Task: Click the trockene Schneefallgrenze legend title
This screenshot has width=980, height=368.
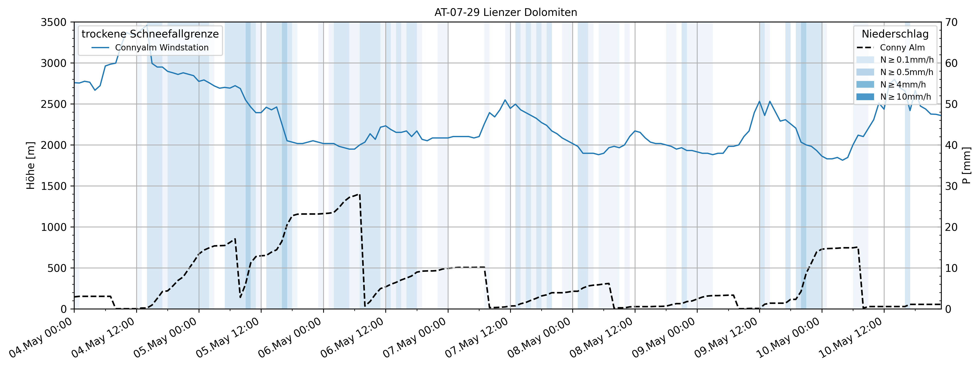Action: (x=150, y=34)
